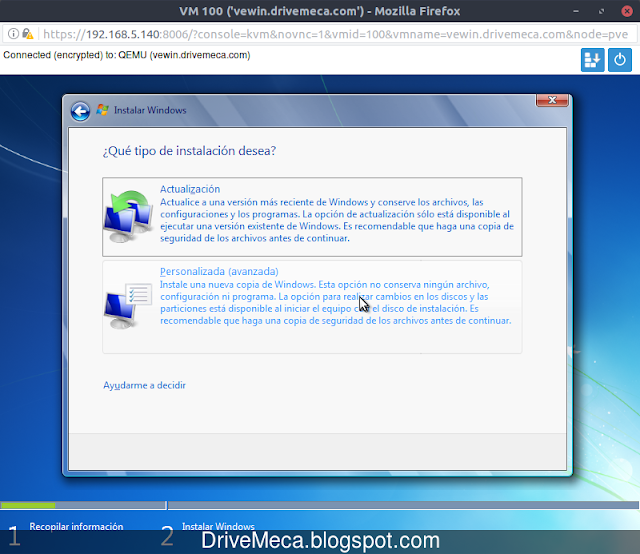Maximize the Firefox window

pyautogui.click(x=601, y=11)
